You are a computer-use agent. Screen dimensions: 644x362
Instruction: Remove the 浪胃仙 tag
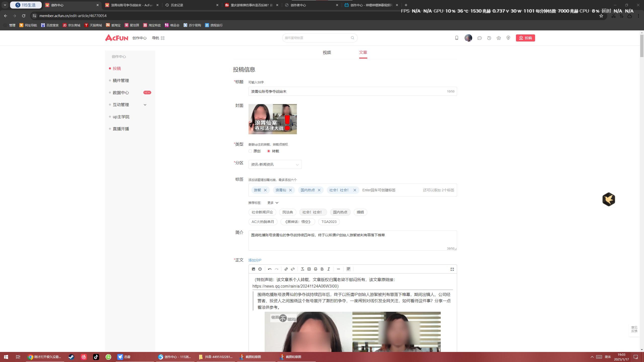pyautogui.click(x=290, y=190)
